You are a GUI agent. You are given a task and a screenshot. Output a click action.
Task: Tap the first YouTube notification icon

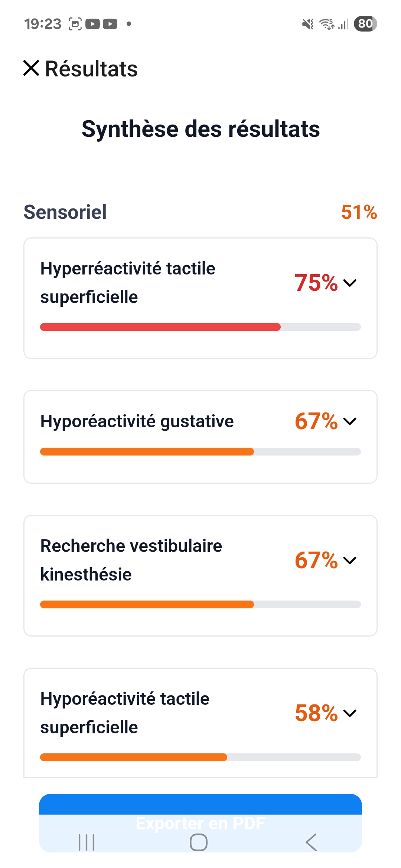point(93,24)
